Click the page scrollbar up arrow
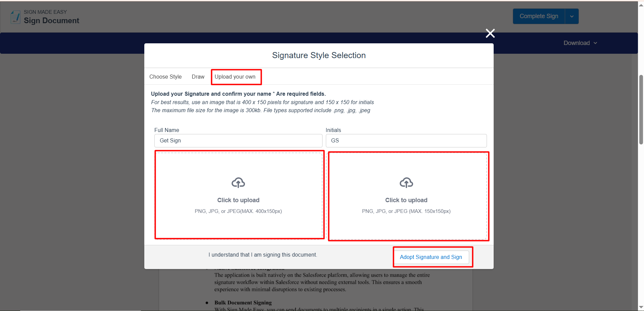The width and height of the screenshot is (644, 311). pos(641,5)
